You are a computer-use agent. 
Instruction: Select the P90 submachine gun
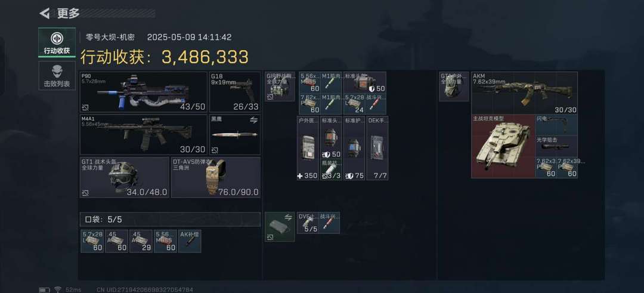143,92
